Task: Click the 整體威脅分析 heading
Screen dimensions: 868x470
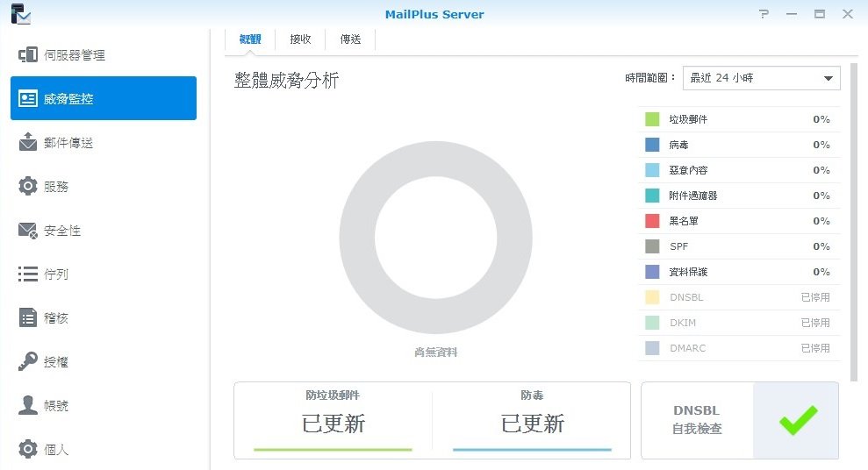Action: (286, 80)
